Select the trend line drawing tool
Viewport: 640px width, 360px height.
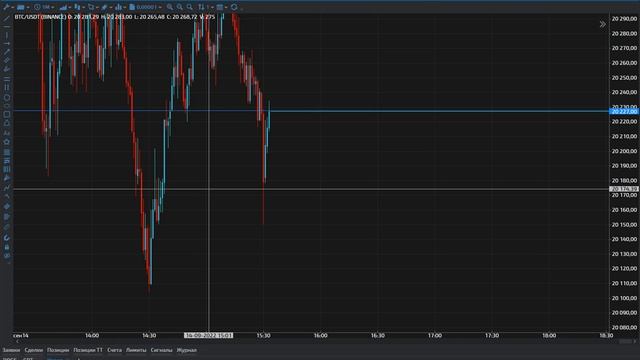[7, 18]
